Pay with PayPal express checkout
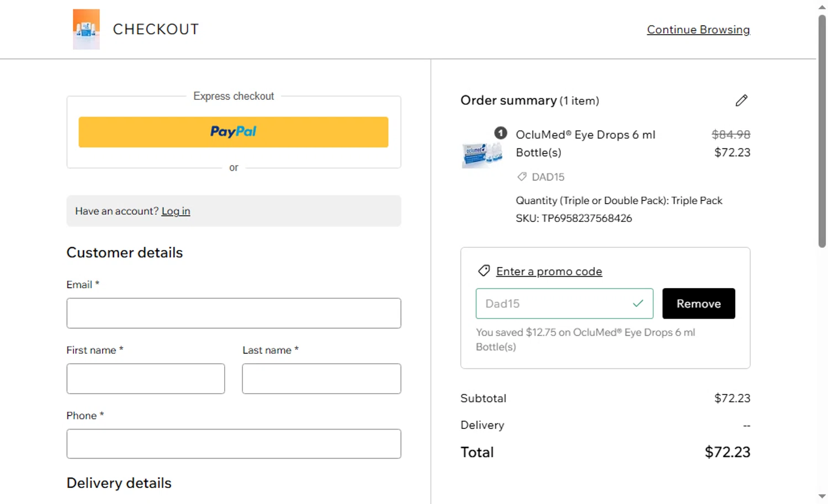Viewport: 828px width, 504px height. pos(233,132)
